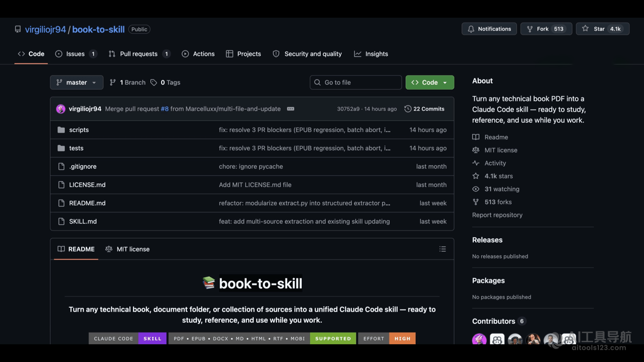The width and height of the screenshot is (644, 362).
Task: Go to the Actions tab
Action: point(198,54)
